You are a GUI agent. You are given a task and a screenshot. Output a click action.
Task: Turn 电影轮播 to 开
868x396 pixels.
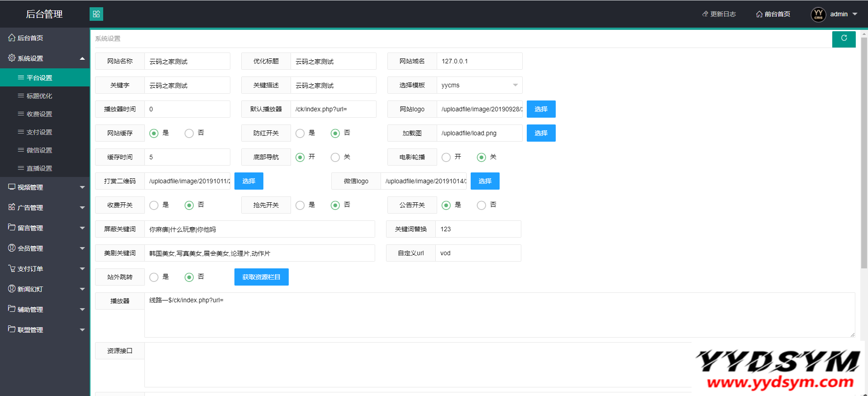click(446, 157)
